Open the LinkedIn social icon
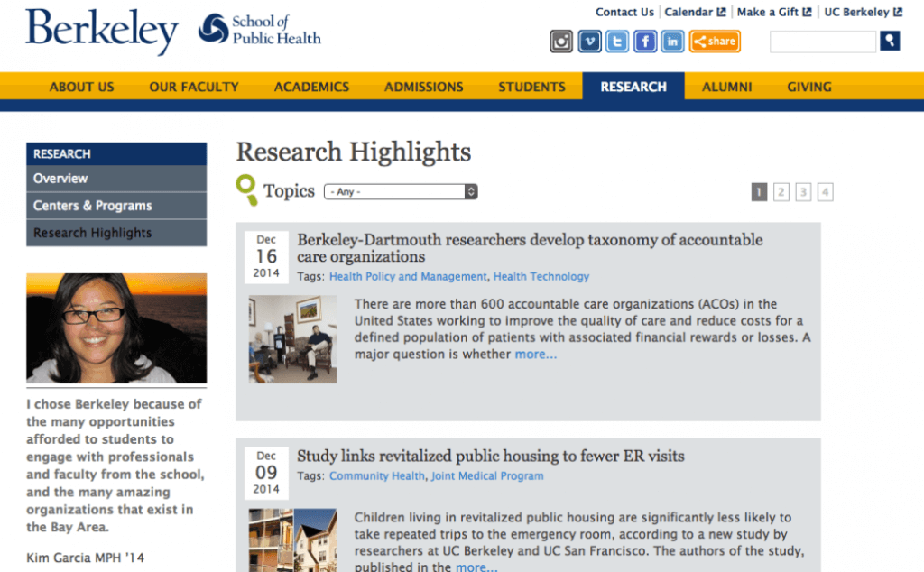Image resolution: width=924 pixels, height=572 pixels. click(x=672, y=42)
